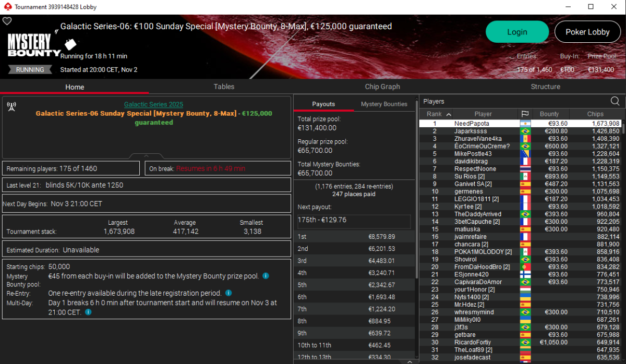This screenshot has width=626, height=364.
Task: Open player search magnifier in Players panel
Action: (x=615, y=101)
